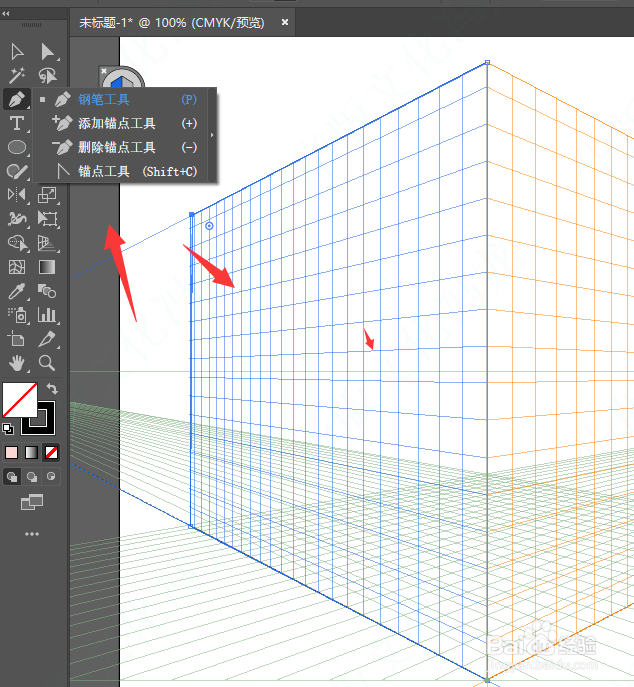This screenshot has height=687, width=634.
Task: Tear off the pen tools flyout
Action: pyautogui.click(x=212, y=135)
